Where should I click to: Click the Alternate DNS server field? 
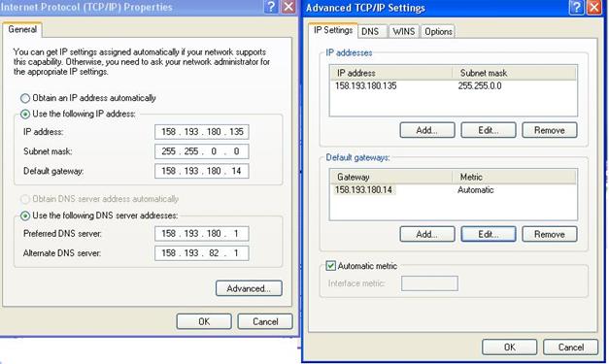202,253
